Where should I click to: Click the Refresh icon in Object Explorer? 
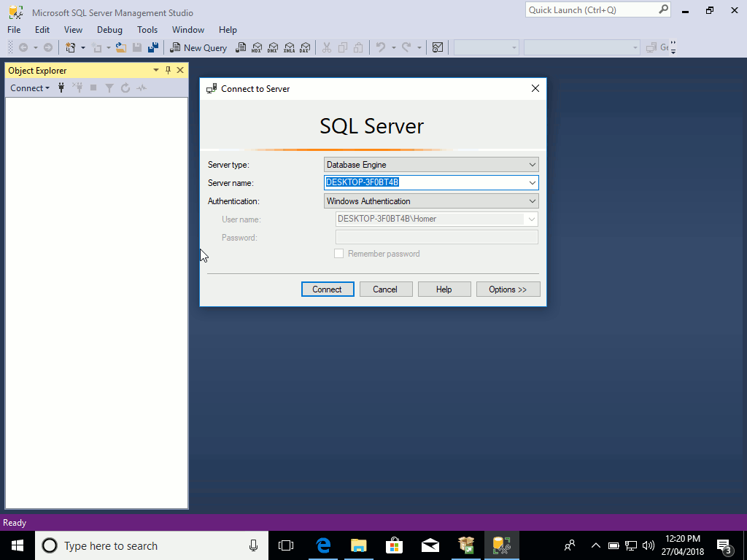[125, 87]
